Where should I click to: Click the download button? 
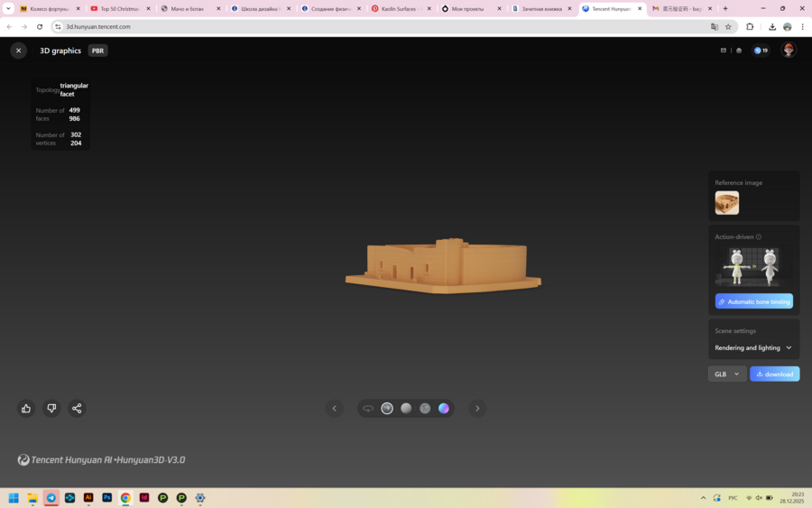tap(774, 374)
